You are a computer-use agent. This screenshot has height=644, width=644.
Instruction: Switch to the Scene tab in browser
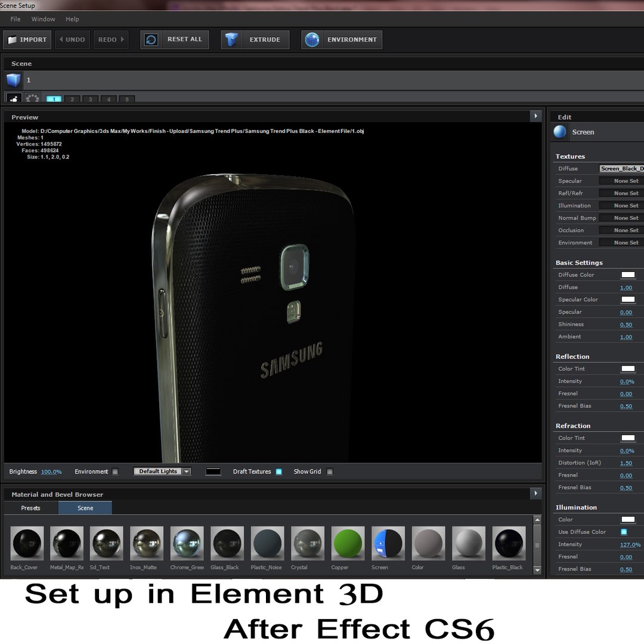pos(85,508)
